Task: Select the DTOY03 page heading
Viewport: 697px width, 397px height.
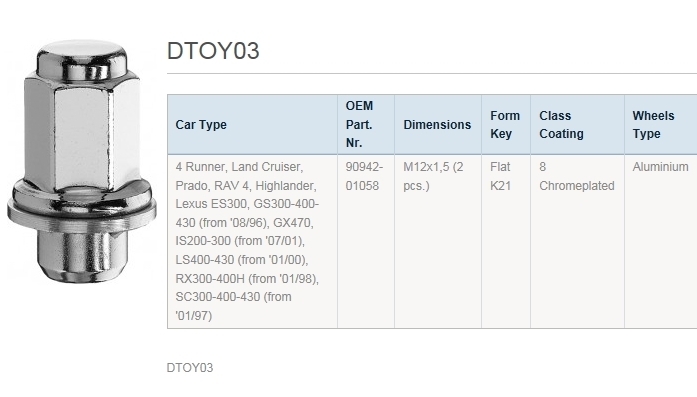Action: 213,51
